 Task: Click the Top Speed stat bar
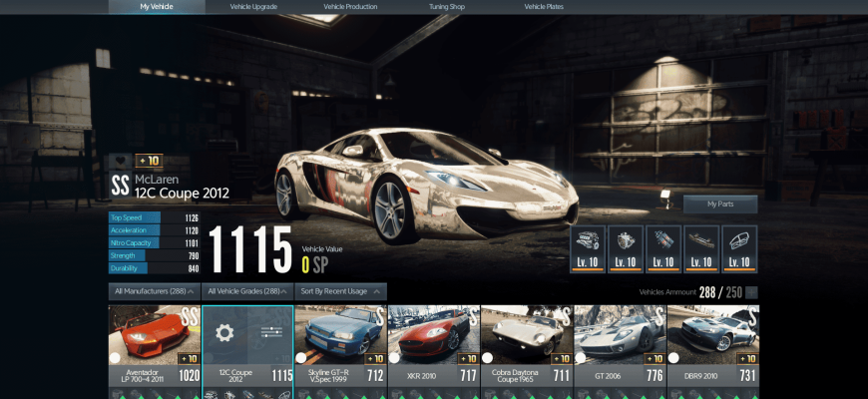154,217
